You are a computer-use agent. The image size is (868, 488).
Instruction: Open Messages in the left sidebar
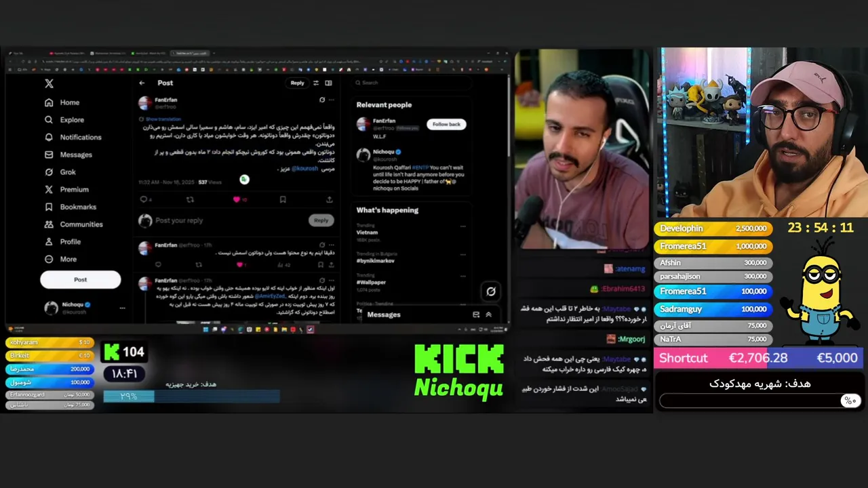pos(68,155)
